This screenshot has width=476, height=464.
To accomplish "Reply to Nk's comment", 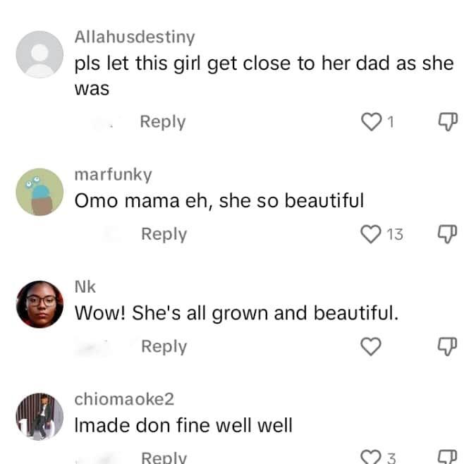I will [x=164, y=346].
